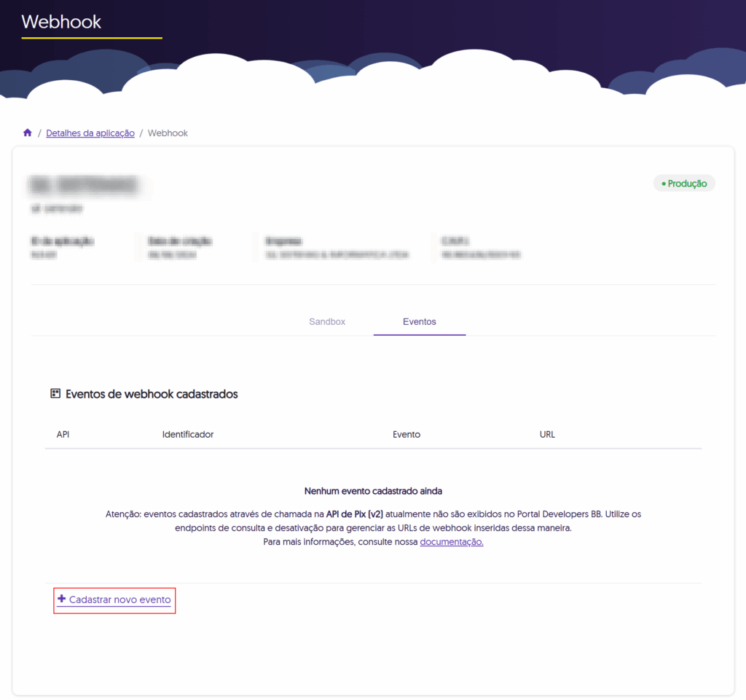Click the API column header
The image size is (746, 700).
point(63,434)
